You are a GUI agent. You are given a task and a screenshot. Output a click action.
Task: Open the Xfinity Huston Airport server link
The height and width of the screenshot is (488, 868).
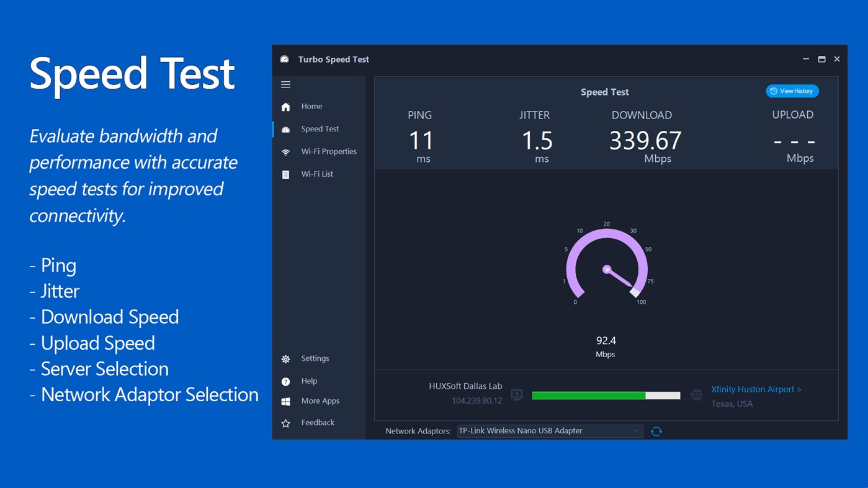tap(756, 389)
